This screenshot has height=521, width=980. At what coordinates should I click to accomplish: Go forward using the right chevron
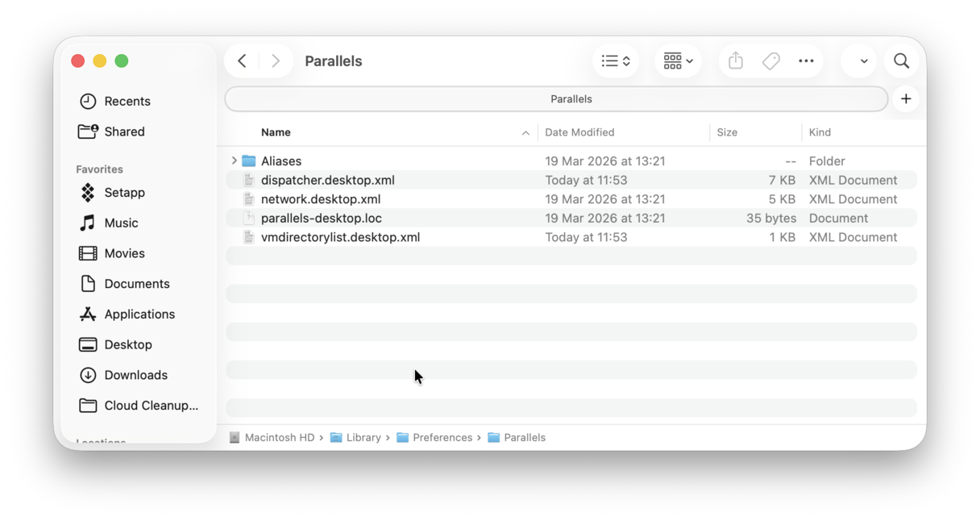[x=276, y=61]
